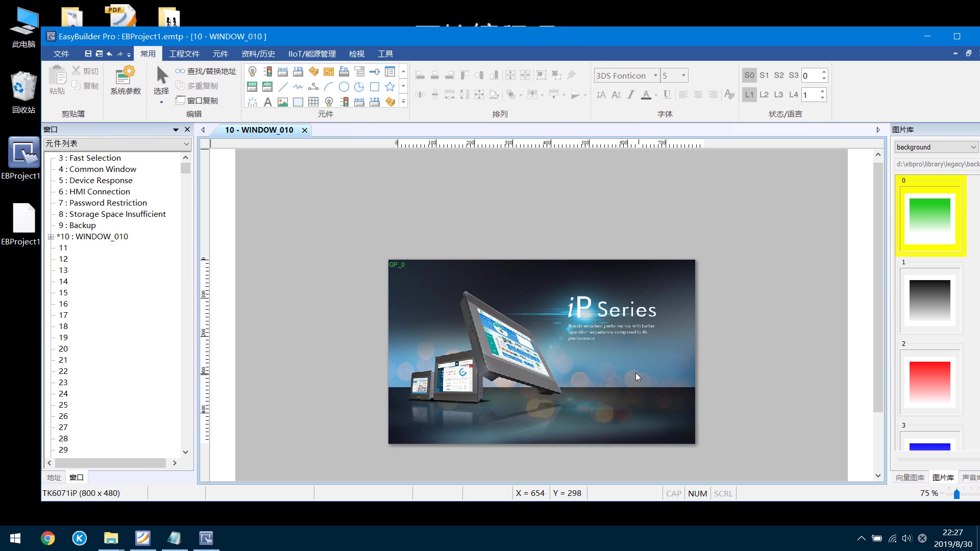
Task: Insert a text object with the A icon
Action: [x=267, y=102]
